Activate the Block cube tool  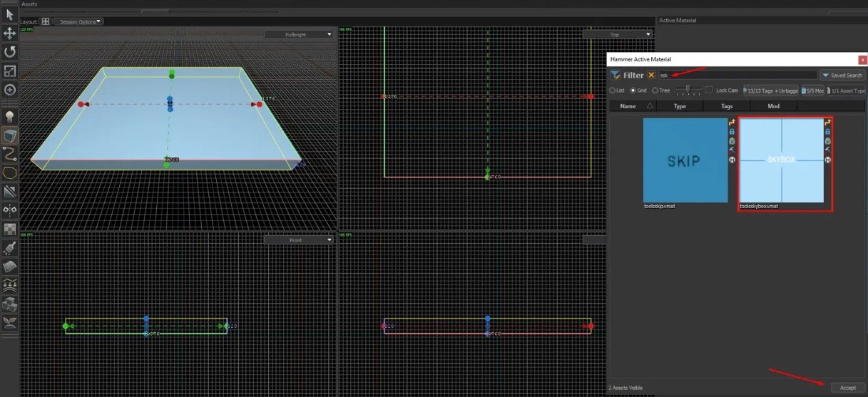(x=10, y=135)
